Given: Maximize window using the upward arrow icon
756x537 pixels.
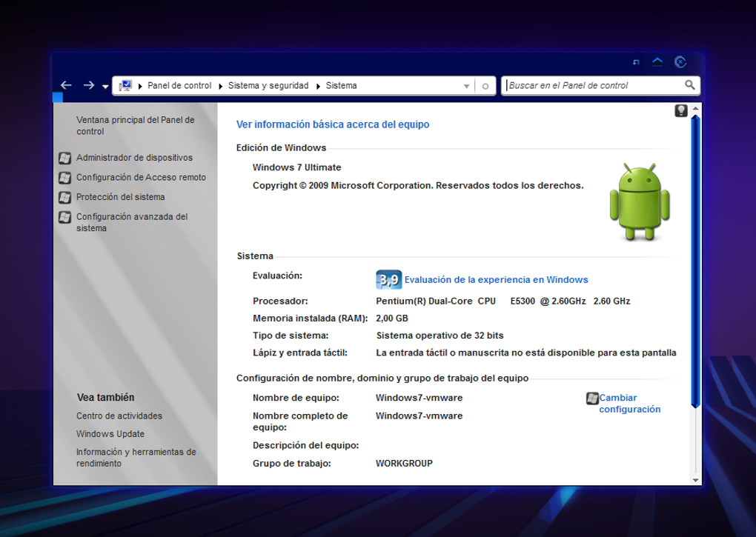Looking at the screenshot, I should (x=657, y=61).
